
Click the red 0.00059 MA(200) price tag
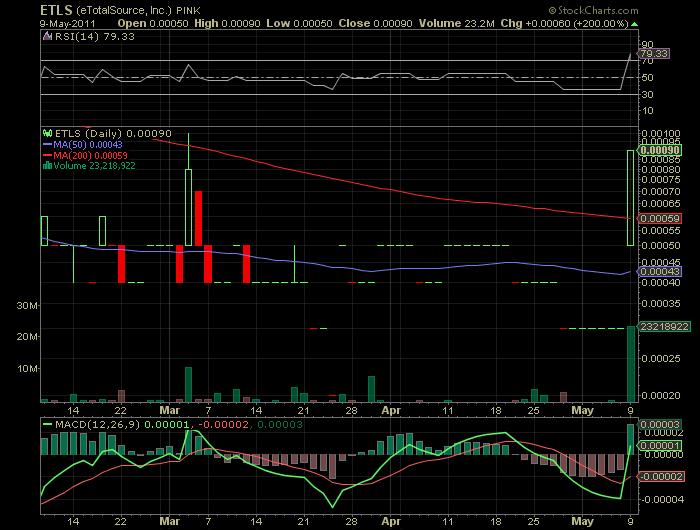click(660, 218)
